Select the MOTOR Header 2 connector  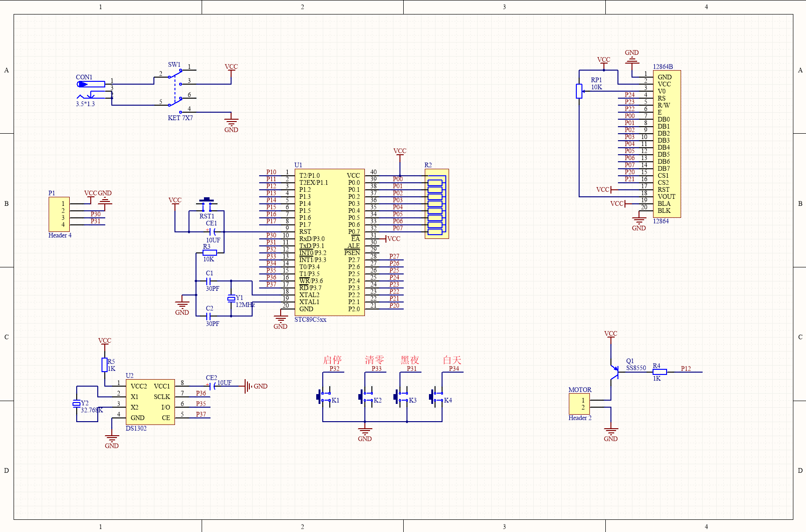(579, 404)
